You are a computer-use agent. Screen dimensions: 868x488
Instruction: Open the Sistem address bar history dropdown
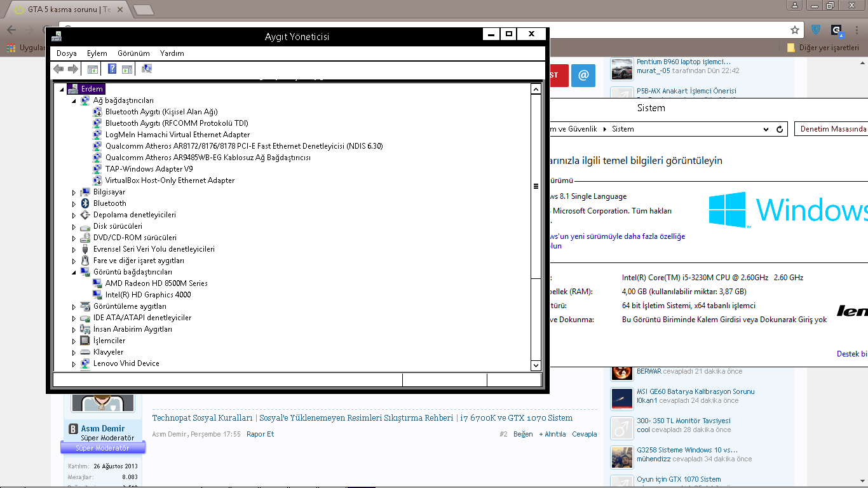tap(766, 129)
